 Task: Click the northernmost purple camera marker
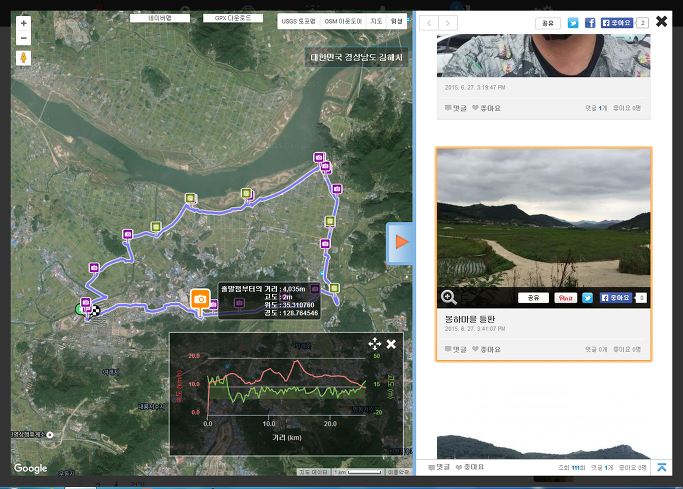tap(319, 157)
